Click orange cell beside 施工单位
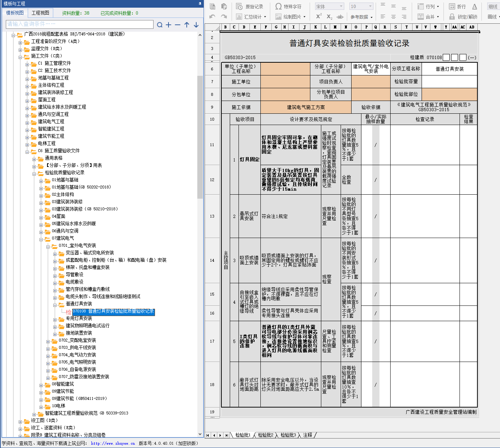Image resolution: width=500 pixels, height=448 pixels. pos(285,82)
